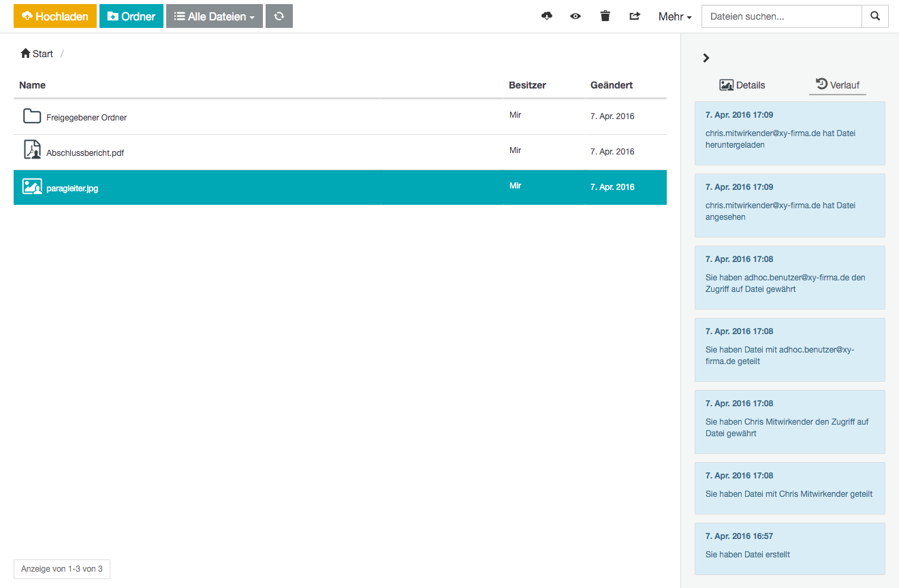Open the Freigegebener Ordner folder

[86, 118]
